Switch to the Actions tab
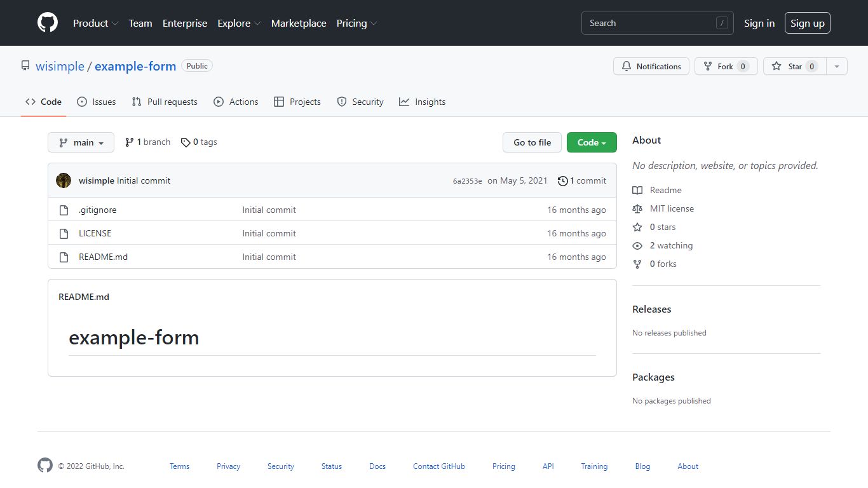 pyautogui.click(x=236, y=102)
